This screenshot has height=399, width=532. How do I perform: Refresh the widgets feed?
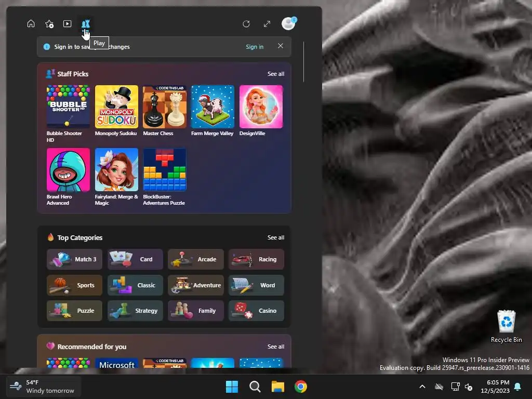coord(246,24)
